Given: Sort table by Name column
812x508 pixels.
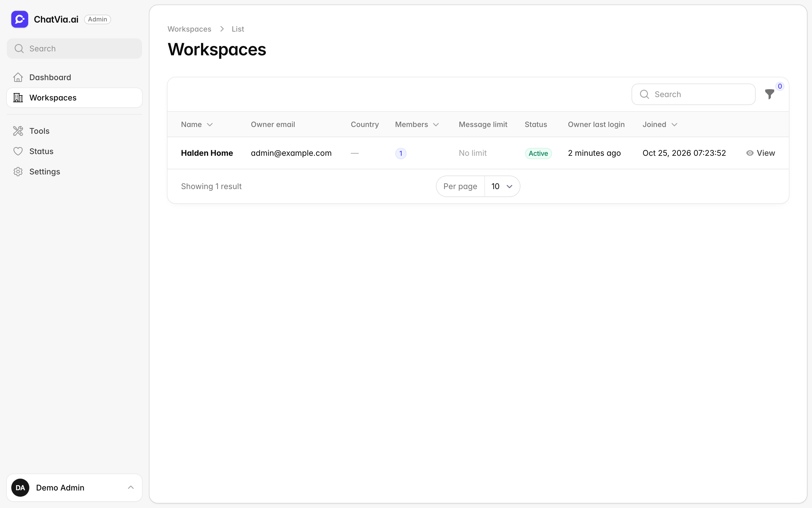Looking at the screenshot, I should 197,125.
